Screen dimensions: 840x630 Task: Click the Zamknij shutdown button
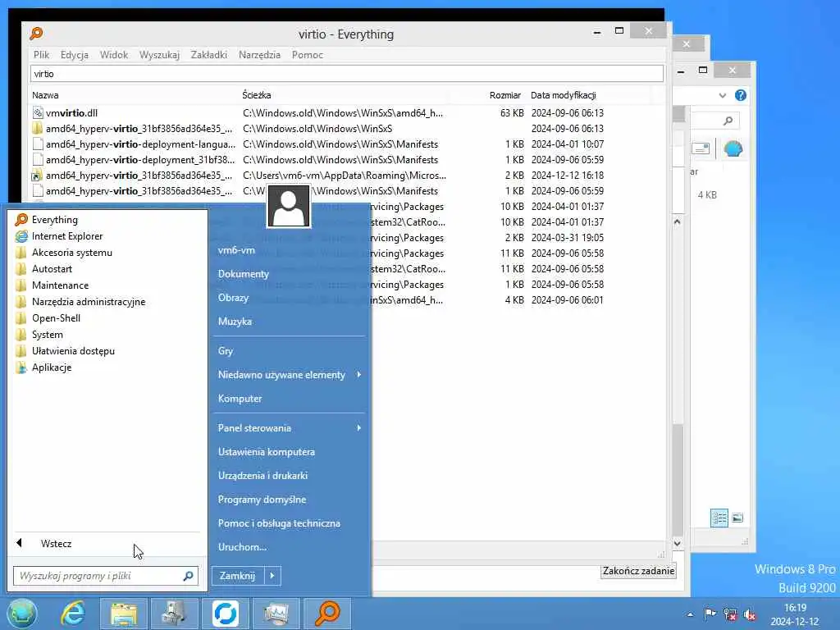coord(237,576)
